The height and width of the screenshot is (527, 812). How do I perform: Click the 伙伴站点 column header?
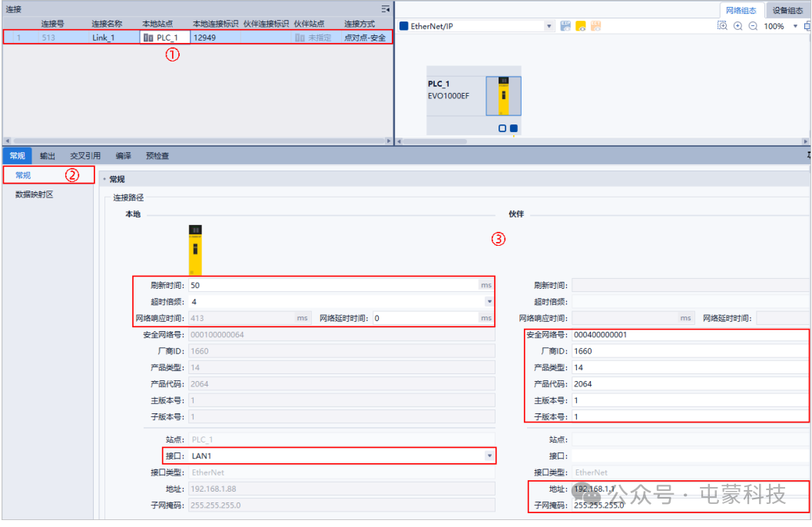point(309,24)
